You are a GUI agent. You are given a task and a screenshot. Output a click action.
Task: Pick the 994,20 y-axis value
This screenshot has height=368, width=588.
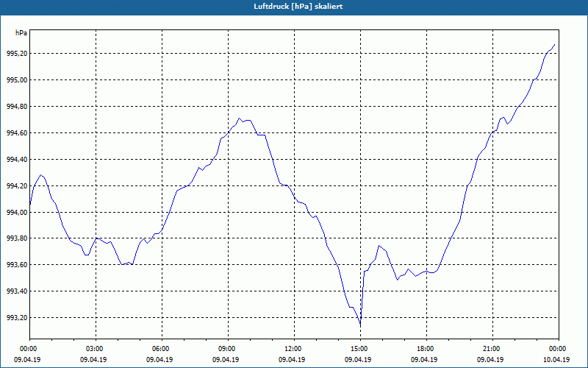pos(17,186)
